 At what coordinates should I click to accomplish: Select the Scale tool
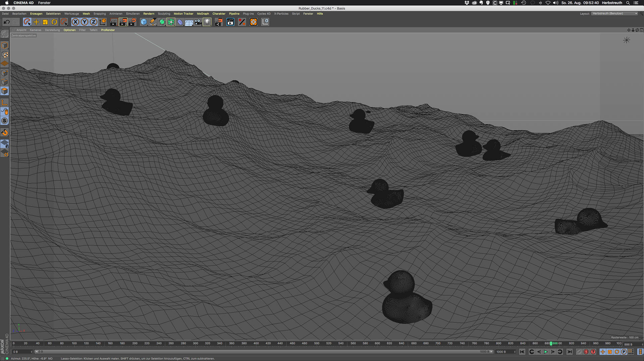click(x=45, y=22)
